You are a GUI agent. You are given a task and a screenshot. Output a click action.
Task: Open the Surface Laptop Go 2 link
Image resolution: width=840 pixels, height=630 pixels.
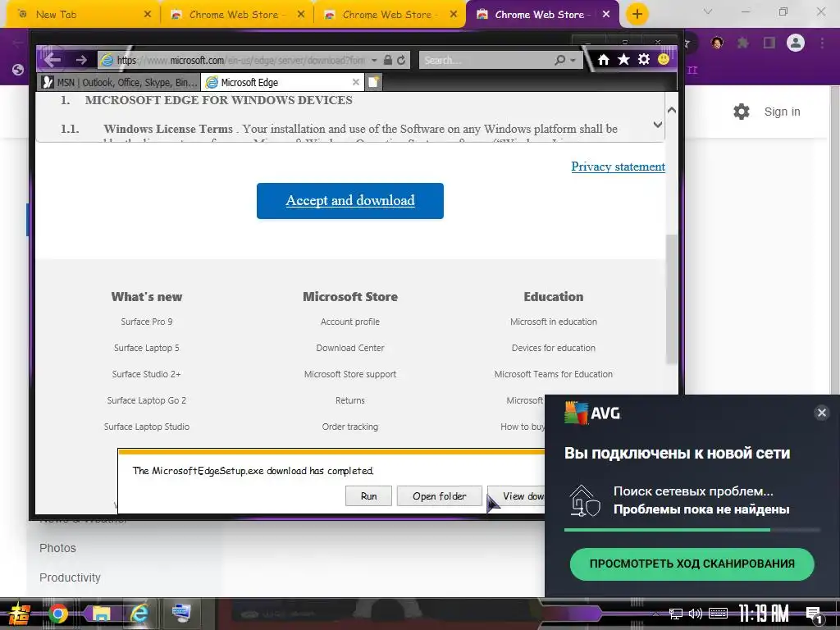coord(146,400)
